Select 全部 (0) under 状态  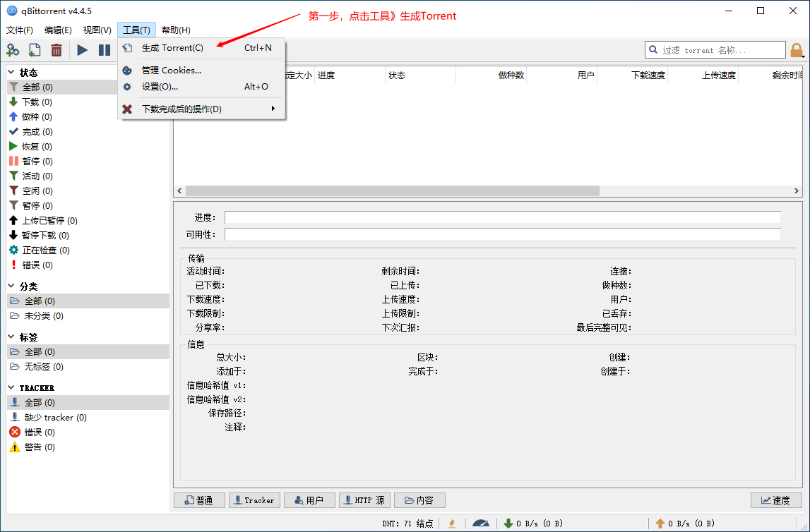tap(63, 87)
